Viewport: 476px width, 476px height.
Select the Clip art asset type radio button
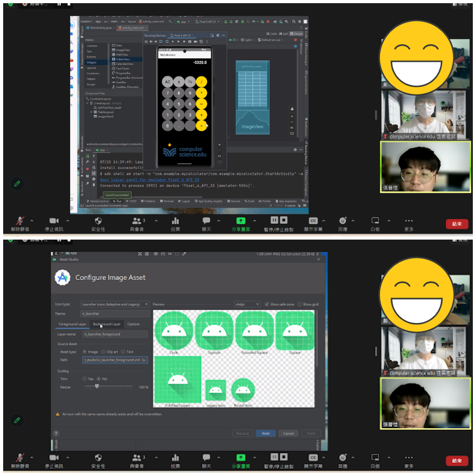[x=103, y=352]
